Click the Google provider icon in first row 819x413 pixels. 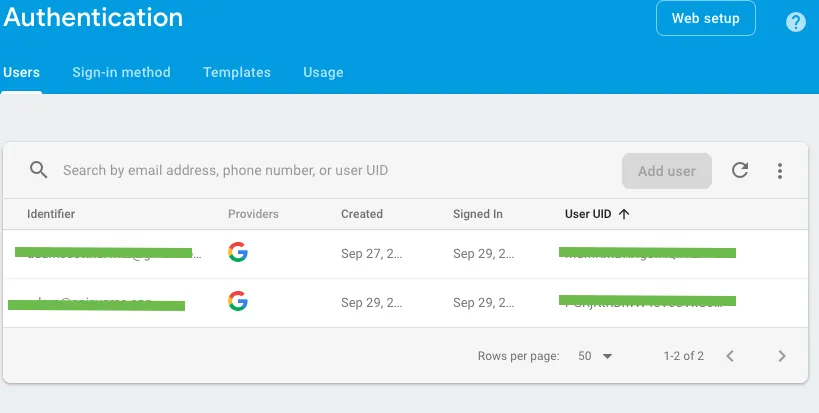tap(237, 253)
